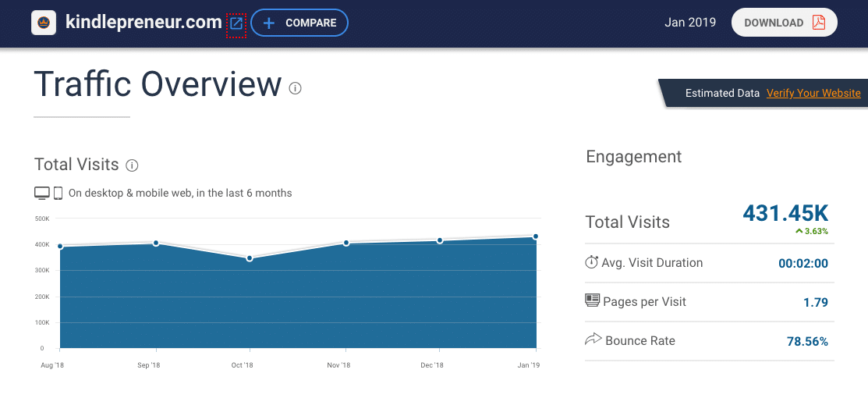Click the mobile phone icon

click(58, 193)
